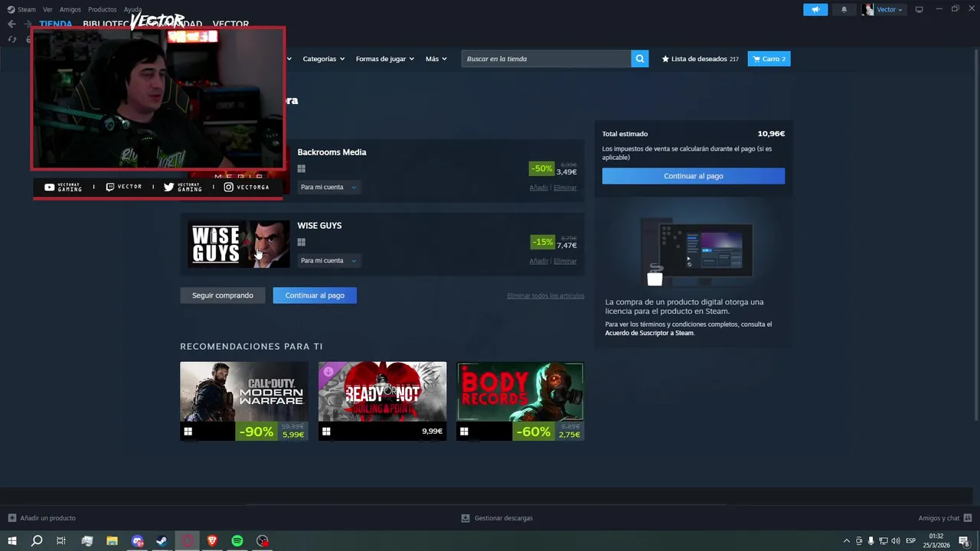This screenshot has height=551, width=980.
Task: Open the WISE GUYS title link
Action: tap(319, 226)
